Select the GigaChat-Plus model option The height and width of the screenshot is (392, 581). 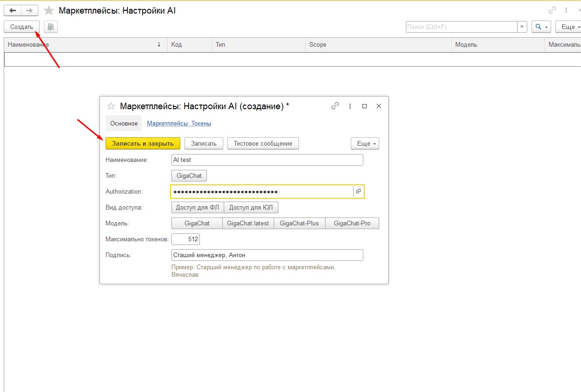[299, 224]
